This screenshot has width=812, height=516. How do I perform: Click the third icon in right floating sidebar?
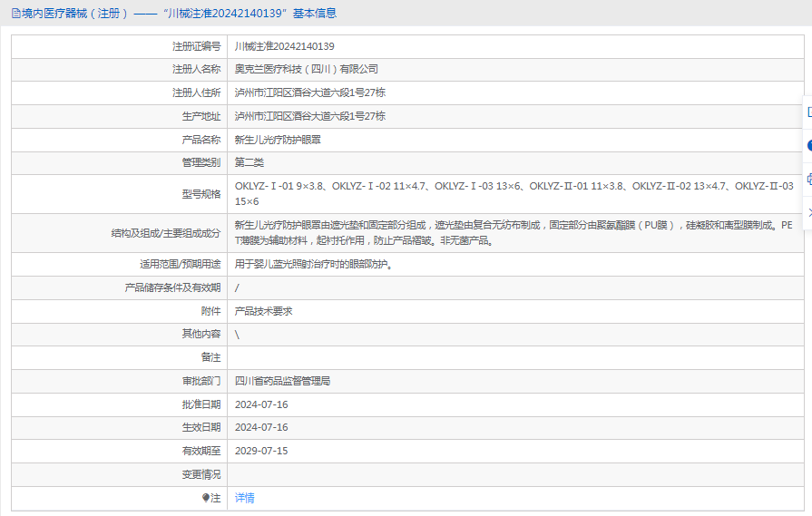808,179
